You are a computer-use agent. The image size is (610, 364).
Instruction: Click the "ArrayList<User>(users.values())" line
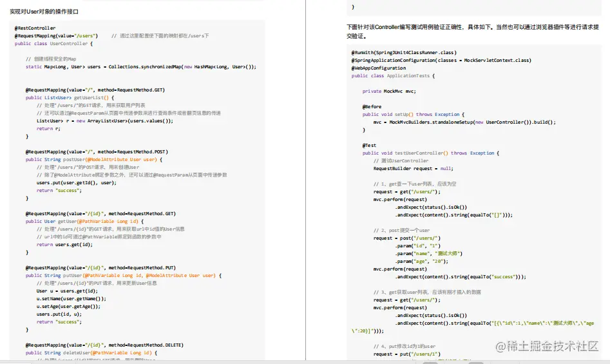tap(105, 121)
